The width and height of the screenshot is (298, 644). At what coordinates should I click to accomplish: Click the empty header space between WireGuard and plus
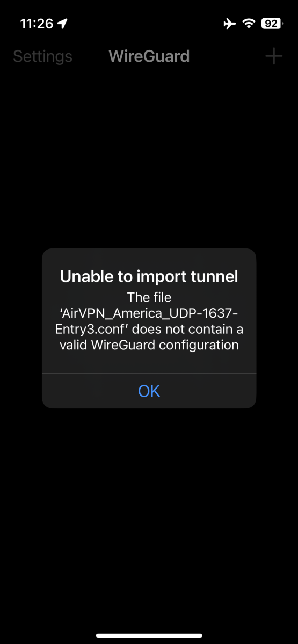[228, 56]
